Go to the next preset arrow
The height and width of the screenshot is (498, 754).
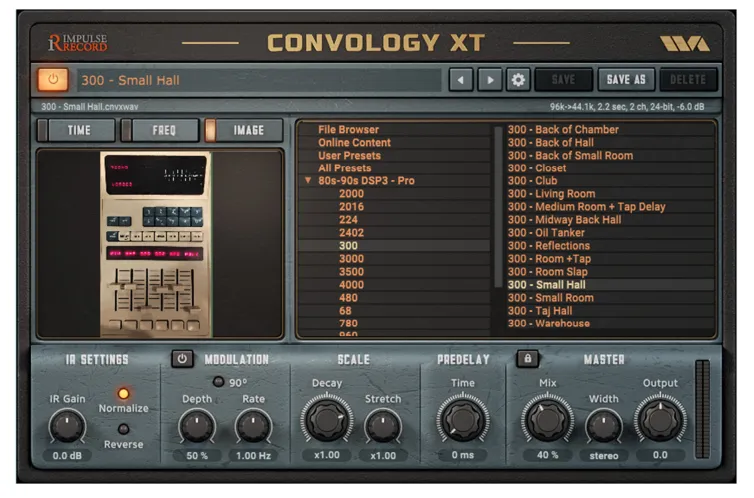(x=490, y=80)
